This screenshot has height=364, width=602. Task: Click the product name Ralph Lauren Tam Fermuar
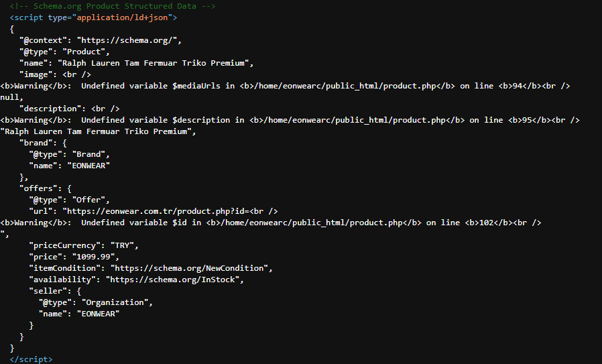[154, 63]
